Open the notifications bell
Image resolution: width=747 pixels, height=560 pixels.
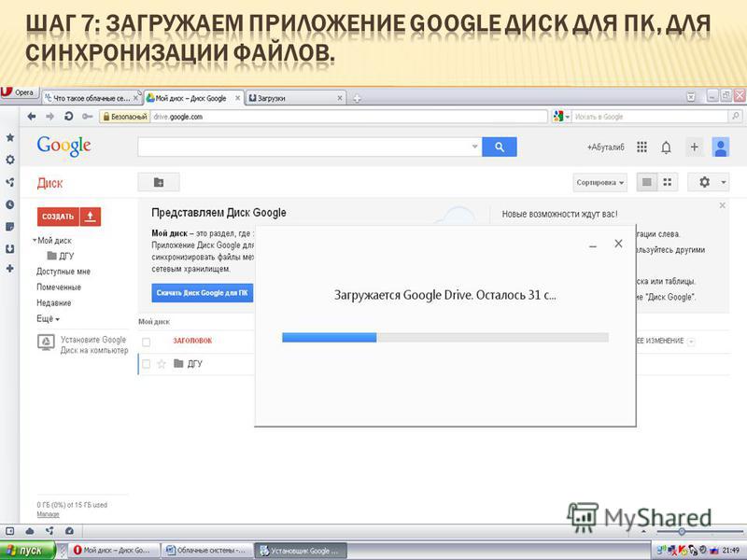click(x=666, y=147)
